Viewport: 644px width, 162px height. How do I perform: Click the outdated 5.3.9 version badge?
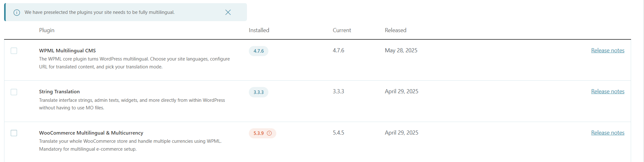259,133
